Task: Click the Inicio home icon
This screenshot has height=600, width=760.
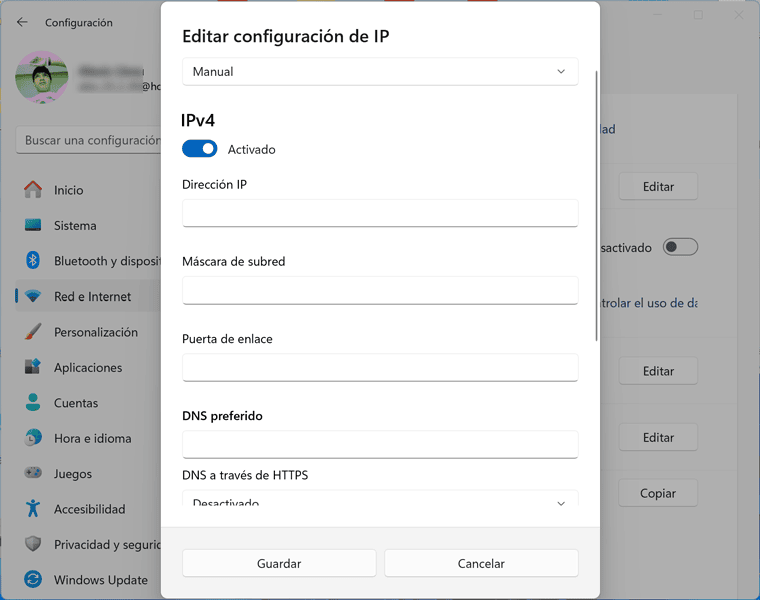Action: pos(33,189)
